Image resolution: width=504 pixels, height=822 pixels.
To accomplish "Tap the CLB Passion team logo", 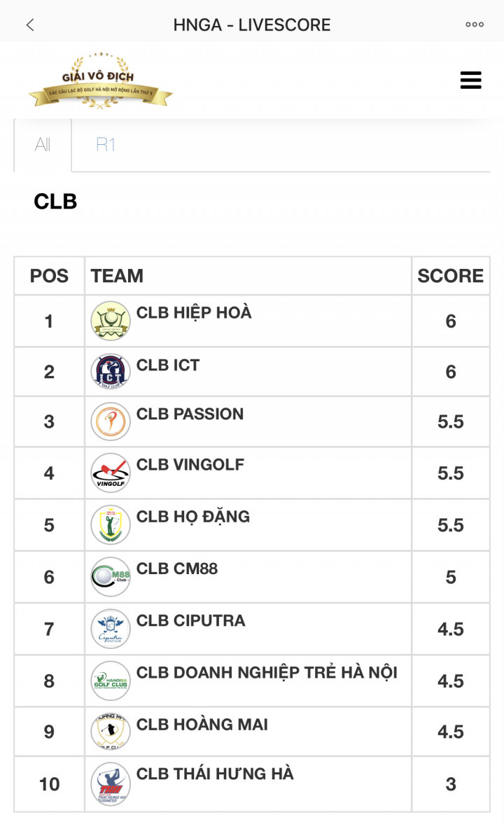I will pyautogui.click(x=111, y=422).
